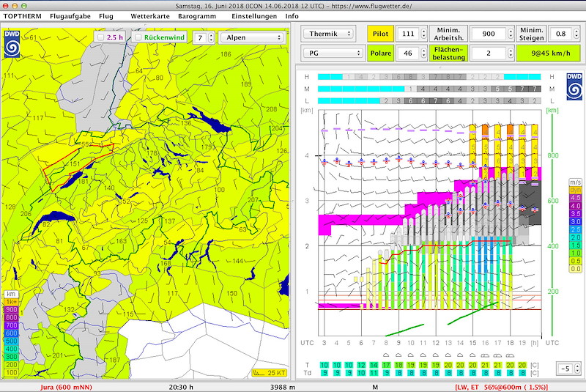Image resolution: width=586 pixels, height=392 pixels.
Task: Select the dyn swatch in m/s legend
Action: (x=575, y=191)
